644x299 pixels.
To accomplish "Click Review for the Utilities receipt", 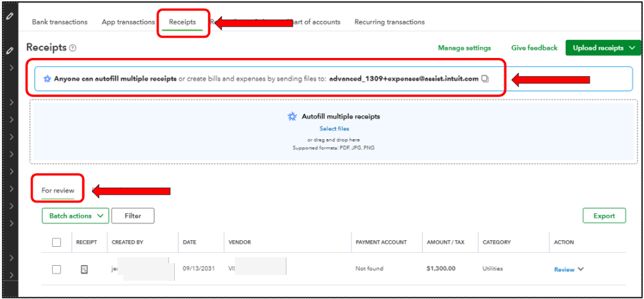I will coord(564,270).
